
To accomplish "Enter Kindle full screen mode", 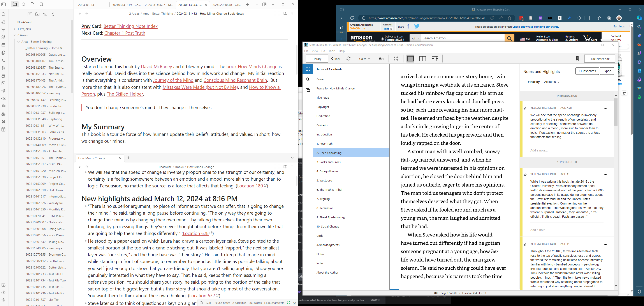I will [x=396, y=59].
